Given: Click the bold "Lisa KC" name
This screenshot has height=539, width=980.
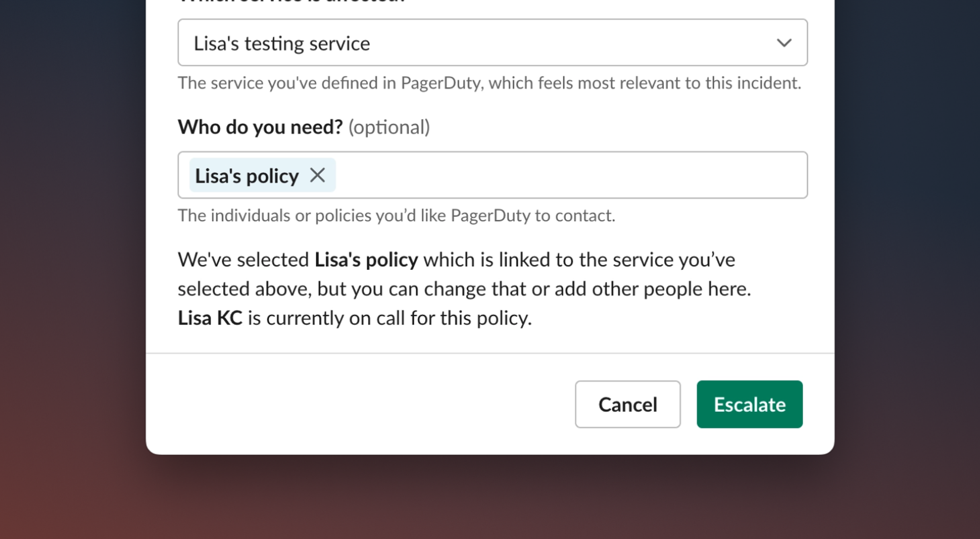Looking at the screenshot, I should point(210,318).
